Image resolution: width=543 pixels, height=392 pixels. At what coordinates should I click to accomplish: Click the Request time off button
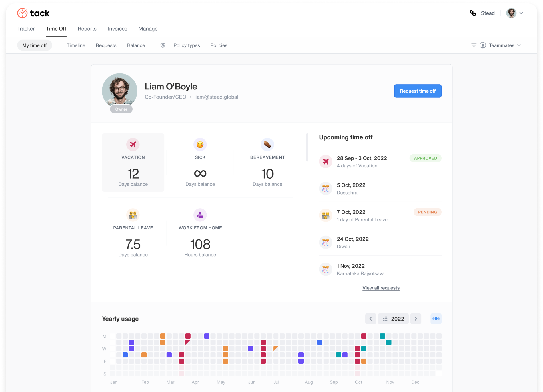click(x=418, y=91)
